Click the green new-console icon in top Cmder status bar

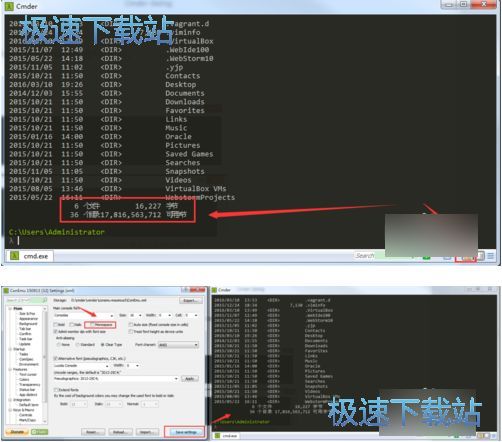(426, 257)
